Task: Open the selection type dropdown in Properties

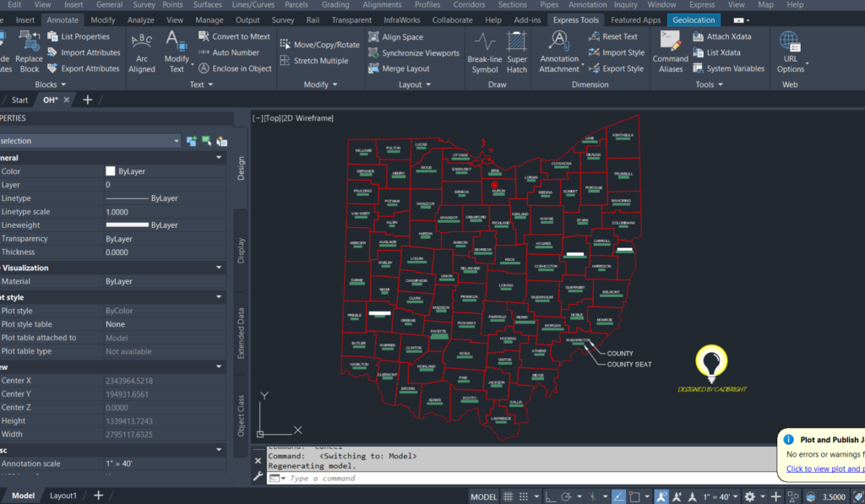Action: [176, 141]
